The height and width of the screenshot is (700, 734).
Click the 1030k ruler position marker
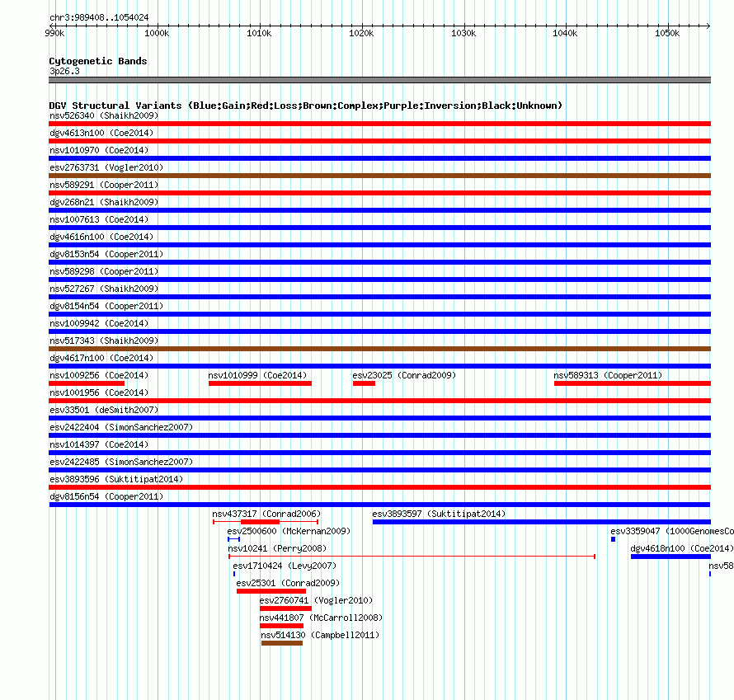click(463, 33)
